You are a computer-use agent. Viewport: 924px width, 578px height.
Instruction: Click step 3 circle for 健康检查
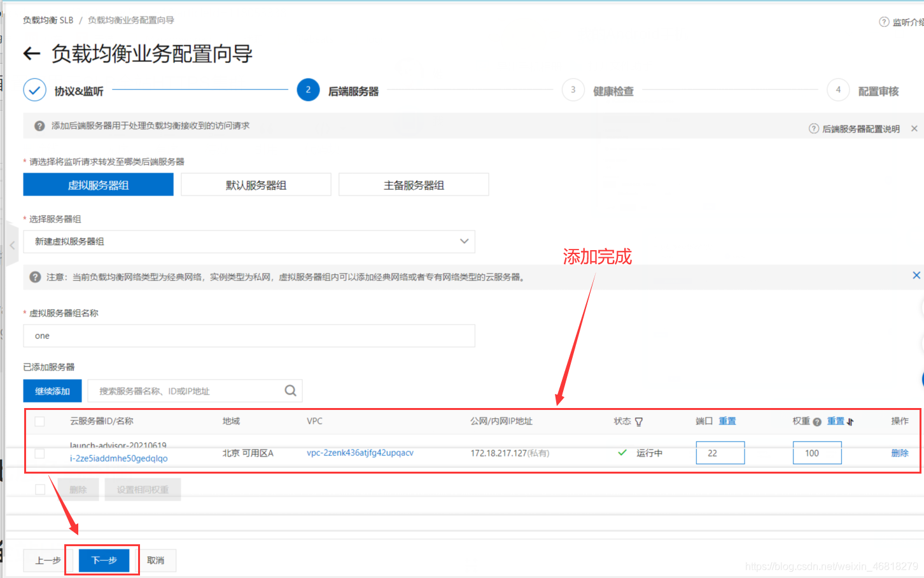[573, 90]
